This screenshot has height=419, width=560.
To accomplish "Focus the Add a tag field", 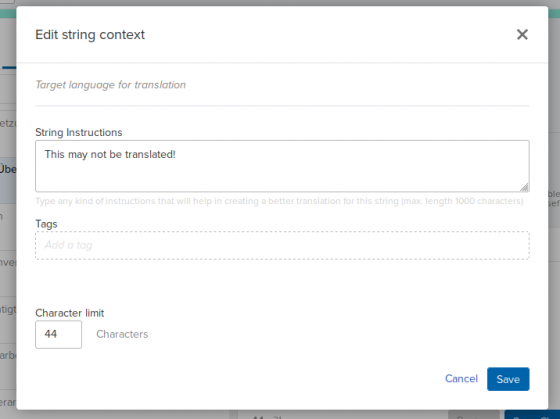I will point(282,245).
